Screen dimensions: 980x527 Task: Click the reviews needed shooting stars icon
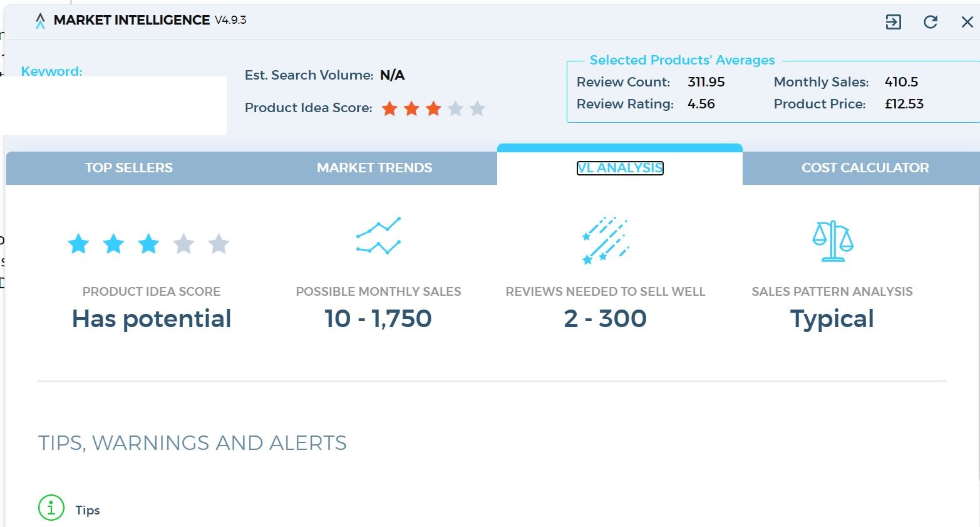[605, 240]
